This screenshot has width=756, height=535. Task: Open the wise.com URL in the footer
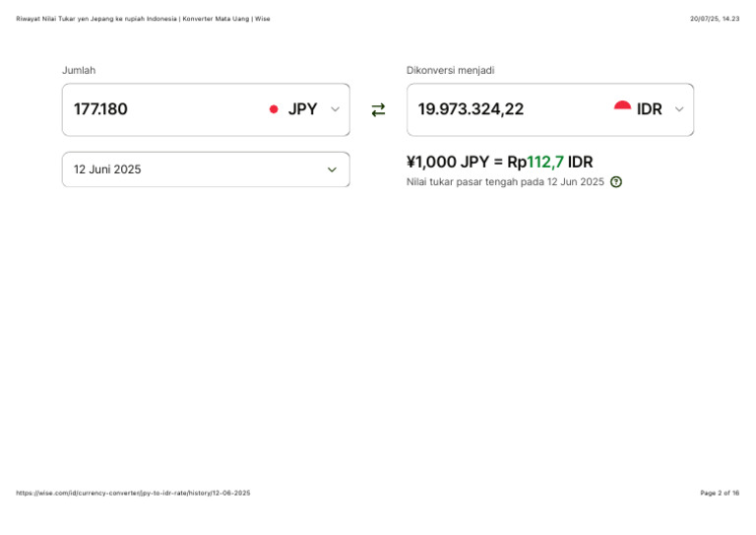[133, 493]
